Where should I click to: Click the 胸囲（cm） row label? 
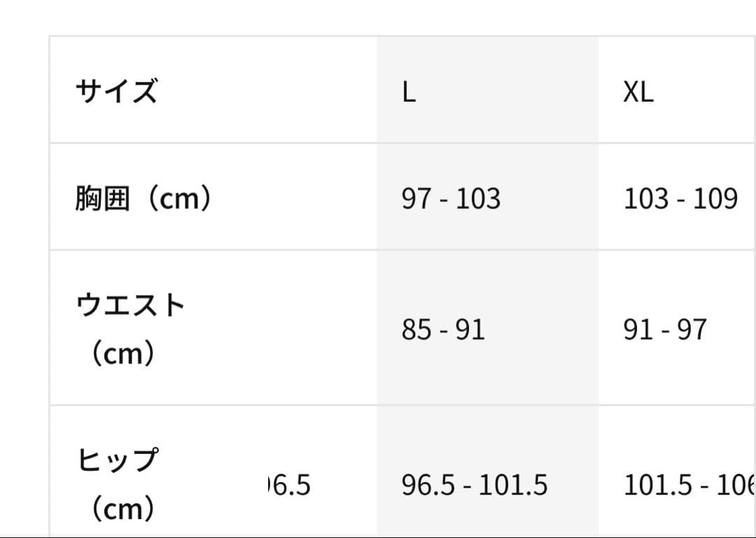(x=143, y=200)
